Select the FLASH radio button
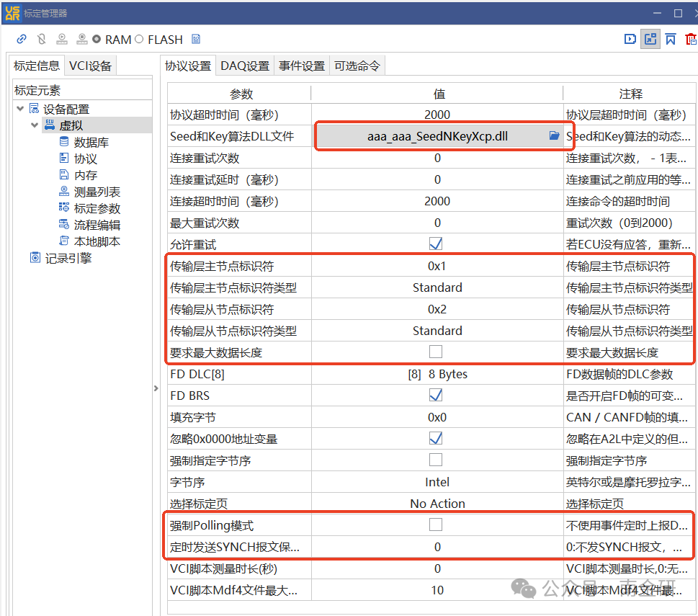Image resolution: width=698 pixels, height=616 pixels. (140, 39)
